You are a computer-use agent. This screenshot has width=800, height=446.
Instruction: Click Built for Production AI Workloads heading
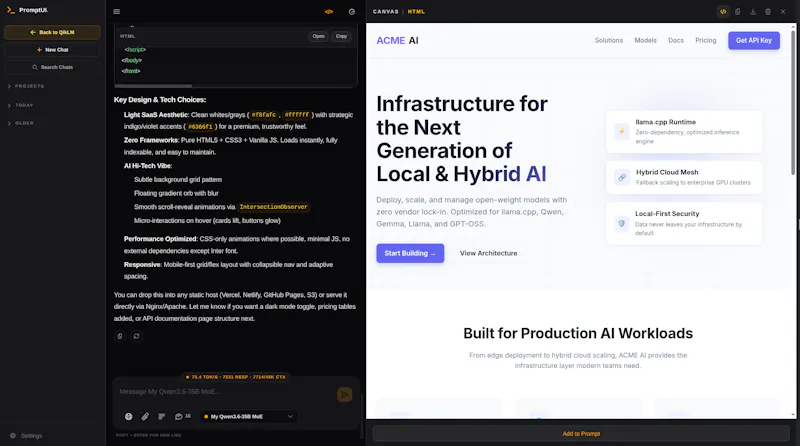pyautogui.click(x=578, y=333)
